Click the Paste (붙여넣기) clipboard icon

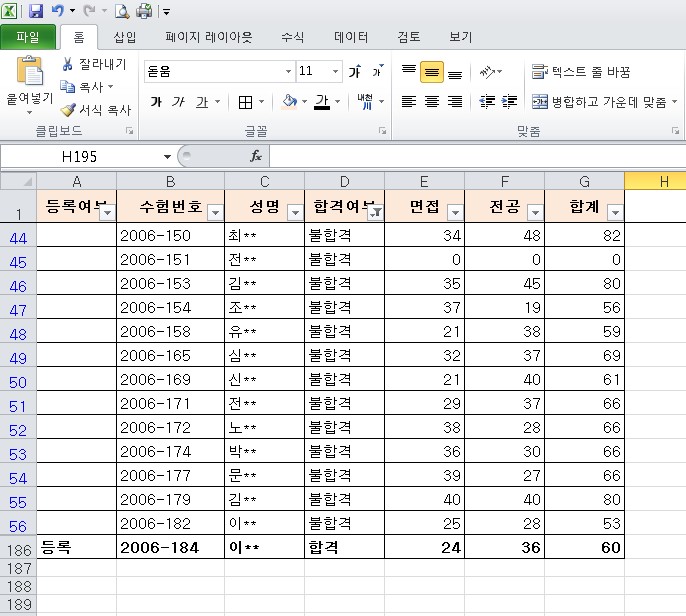pyautogui.click(x=30, y=70)
